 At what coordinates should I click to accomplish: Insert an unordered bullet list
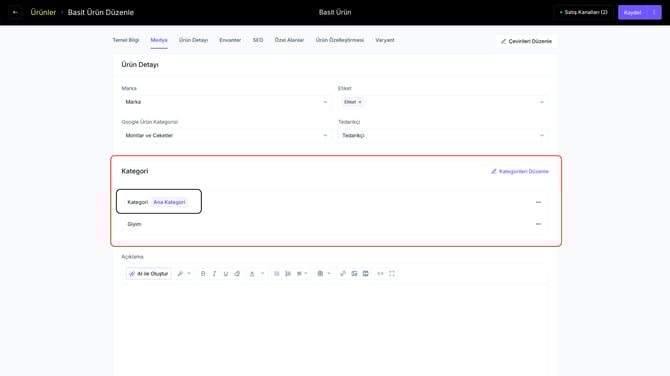pyautogui.click(x=276, y=273)
